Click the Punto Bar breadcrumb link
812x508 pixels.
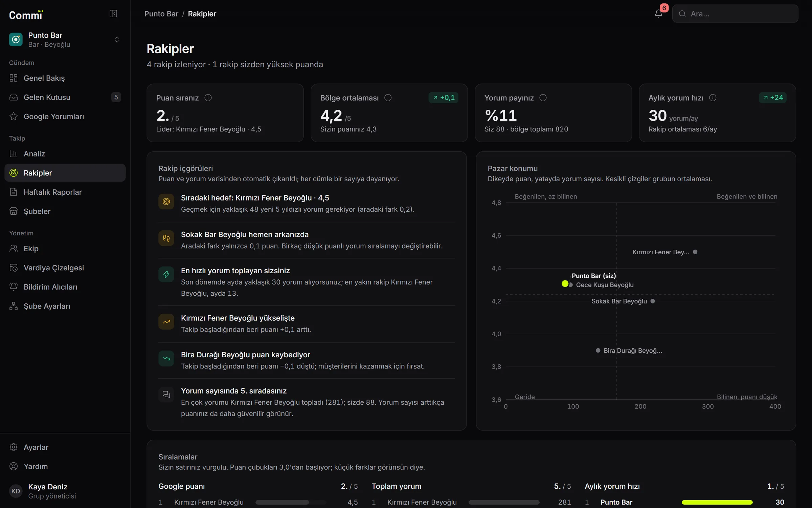pos(161,14)
